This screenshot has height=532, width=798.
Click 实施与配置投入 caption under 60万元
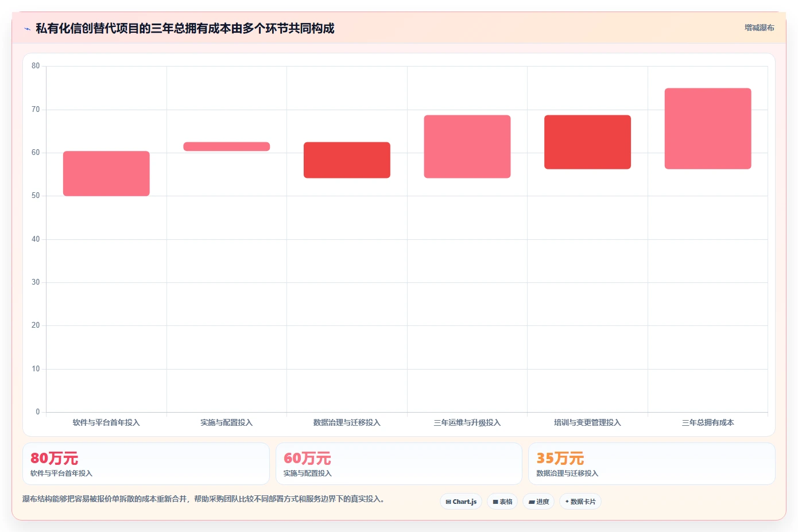coord(308,473)
